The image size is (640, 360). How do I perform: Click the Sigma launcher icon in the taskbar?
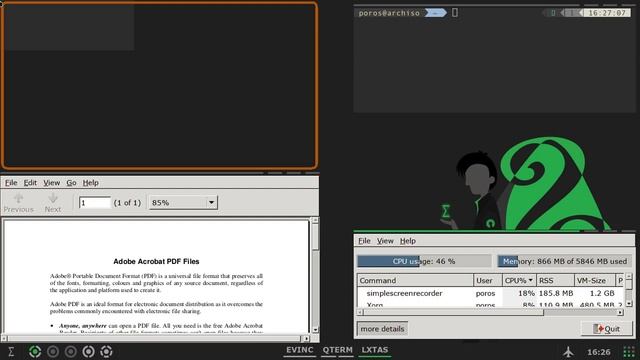tap(11, 351)
